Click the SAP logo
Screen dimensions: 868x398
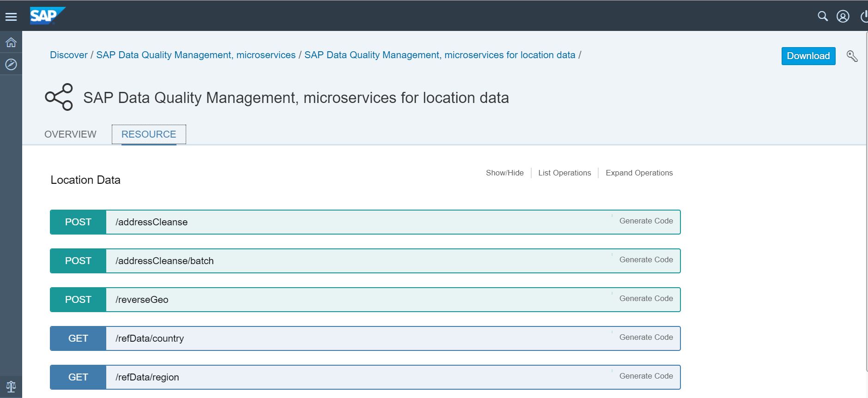tap(47, 16)
